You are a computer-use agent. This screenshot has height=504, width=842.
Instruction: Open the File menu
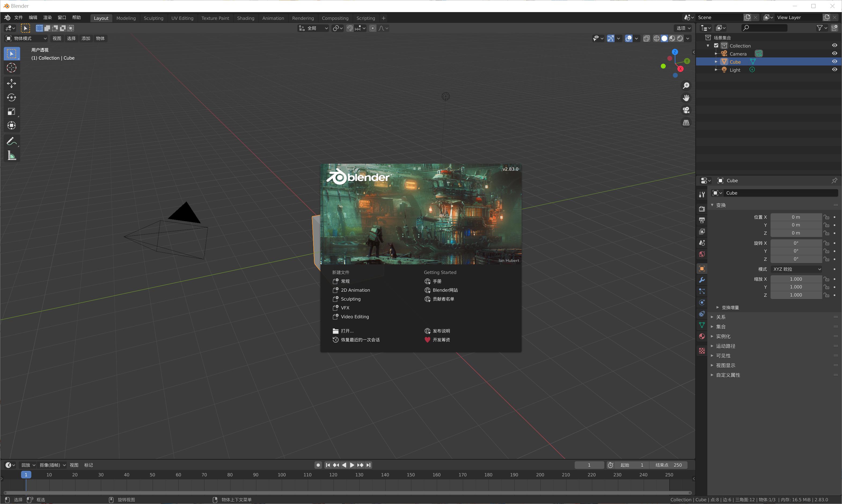coord(18,18)
